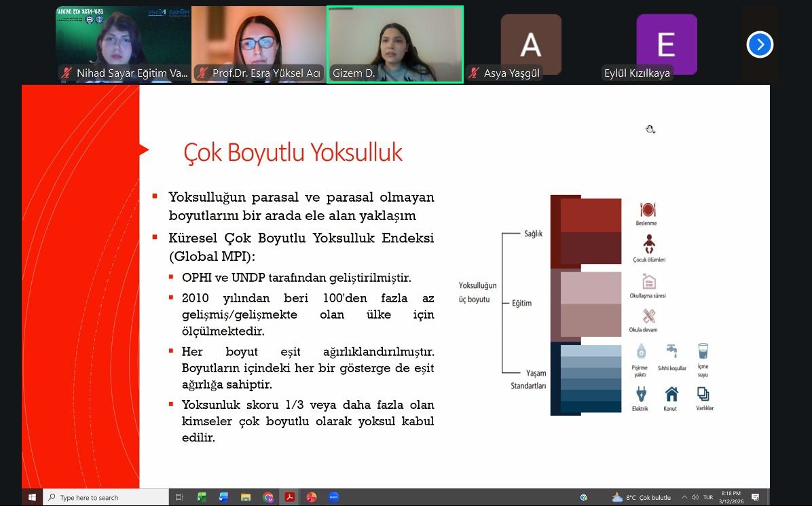Unmute Asya Yaşgül's microphone
The height and width of the screenshot is (506, 812).
pyautogui.click(x=472, y=73)
